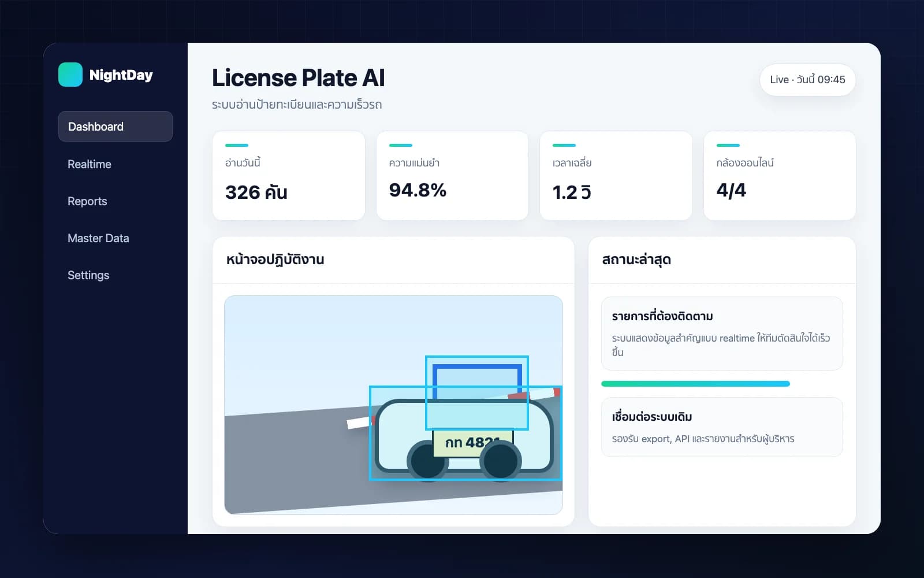This screenshot has height=578, width=924.
Task: Click the ระบบอ่านป้ายทะเบียนและความเร็วรถ subtitle
Action: [297, 105]
